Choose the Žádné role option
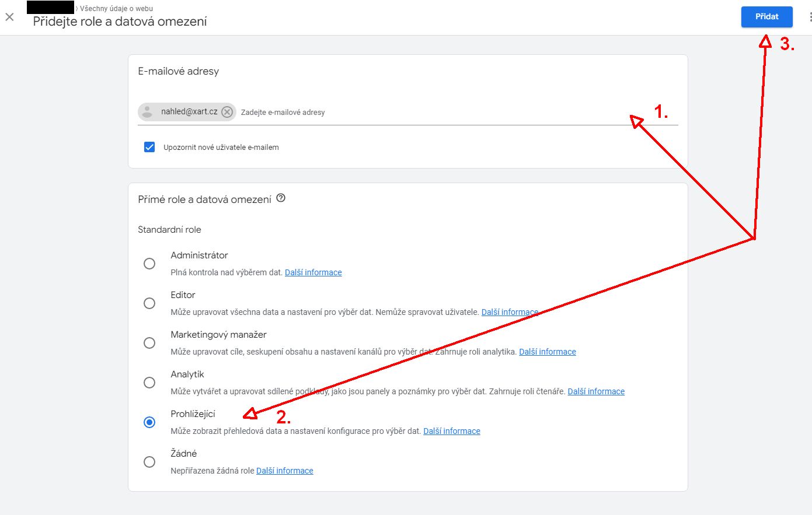The width and height of the screenshot is (812, 515). tap(149, 462)
